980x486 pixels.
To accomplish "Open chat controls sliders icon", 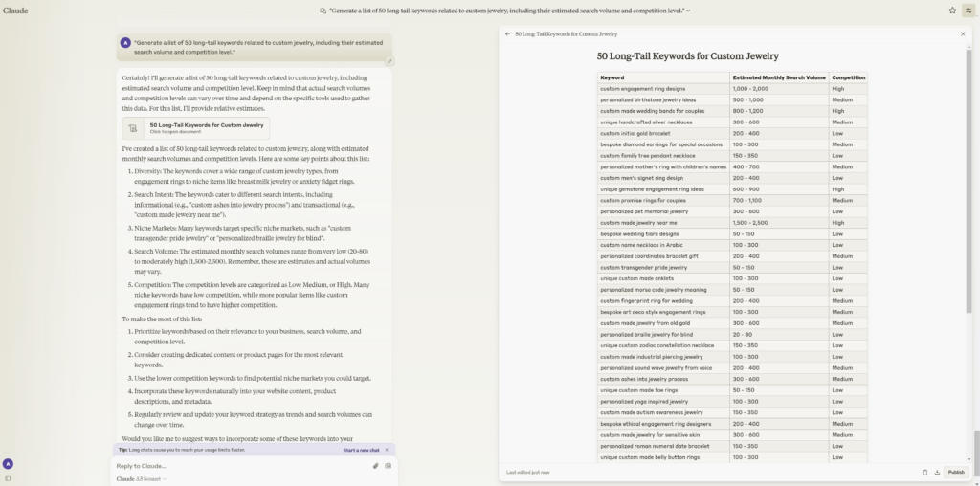I will (969, 10).
